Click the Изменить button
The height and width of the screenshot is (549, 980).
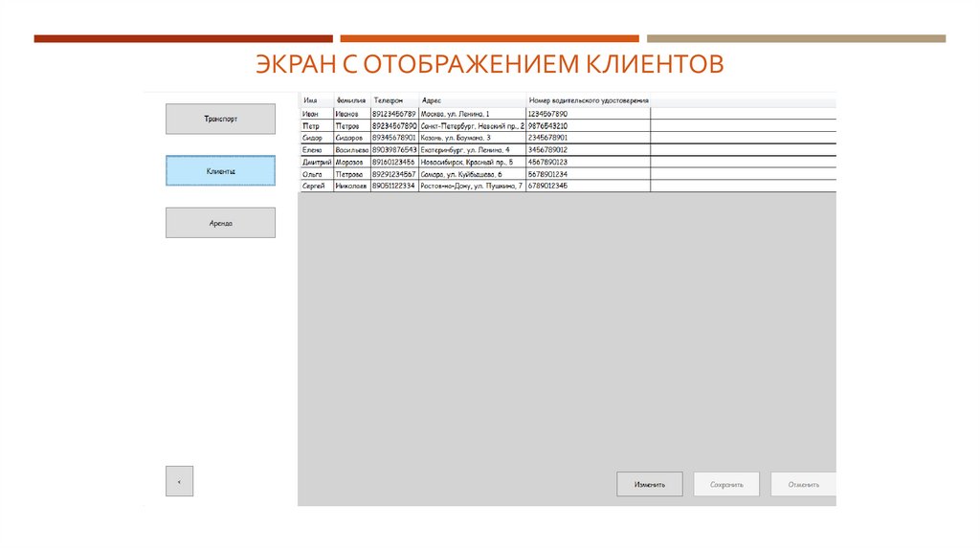650,484
